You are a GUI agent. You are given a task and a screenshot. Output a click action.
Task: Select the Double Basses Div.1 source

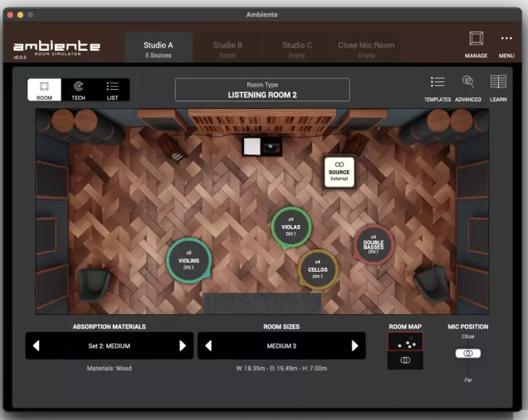[374, 245]
